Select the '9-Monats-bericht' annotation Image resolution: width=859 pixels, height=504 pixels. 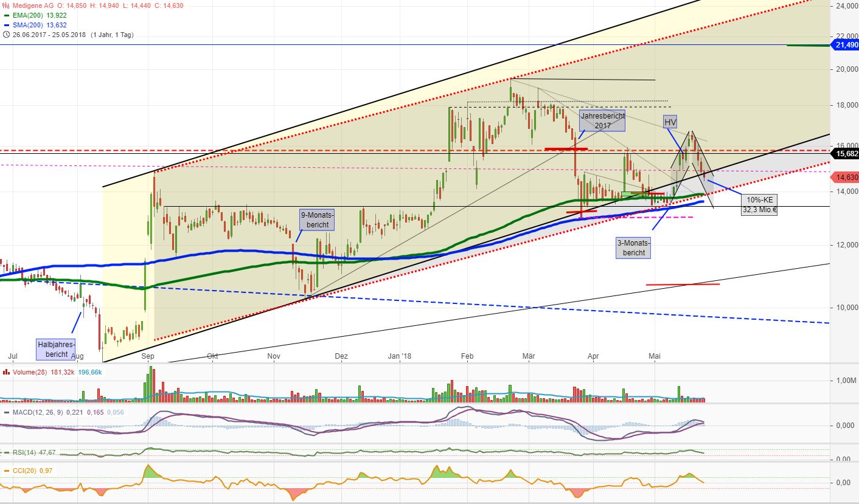[316, 219]
